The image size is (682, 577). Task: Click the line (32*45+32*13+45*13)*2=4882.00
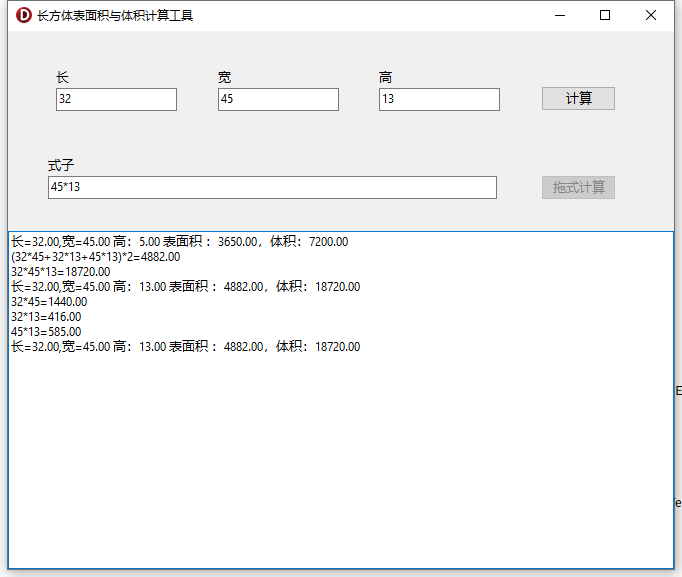click(96, 257)
